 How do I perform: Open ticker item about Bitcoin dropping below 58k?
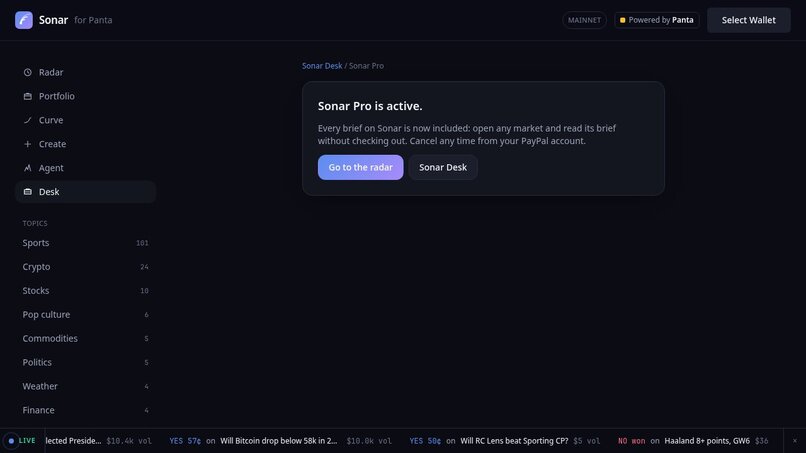279,441
